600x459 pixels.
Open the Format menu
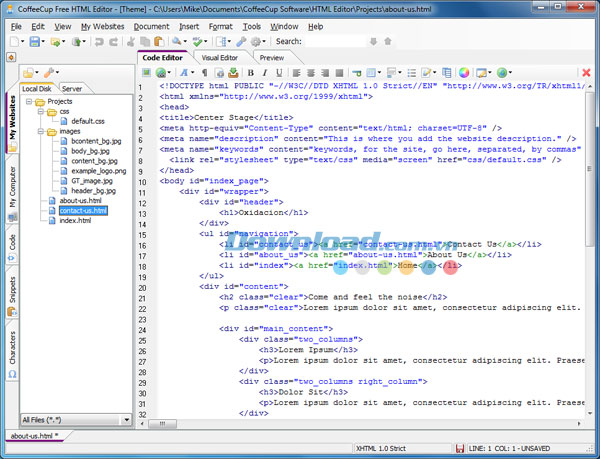point(220,26)
